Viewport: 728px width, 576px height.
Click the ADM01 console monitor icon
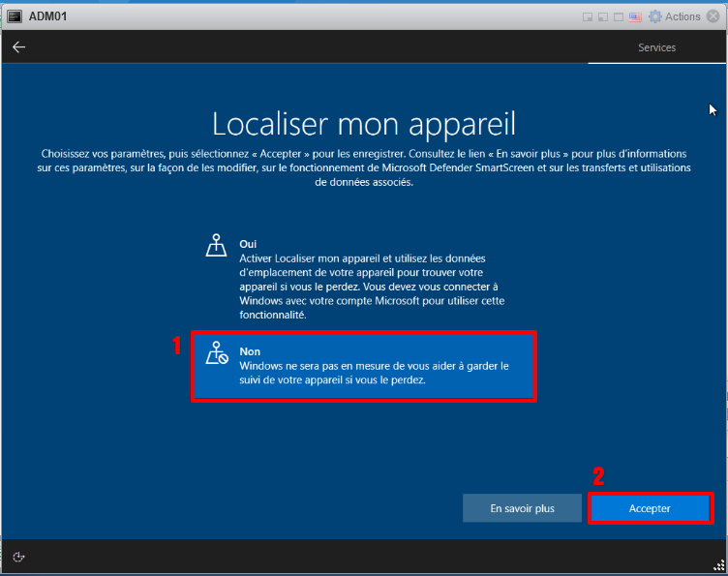coord(15,16)
